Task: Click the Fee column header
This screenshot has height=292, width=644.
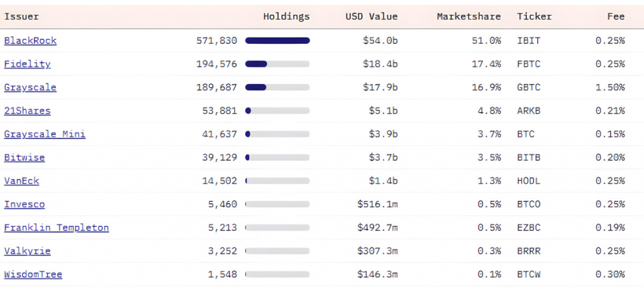Action: [x=616, y=16]
